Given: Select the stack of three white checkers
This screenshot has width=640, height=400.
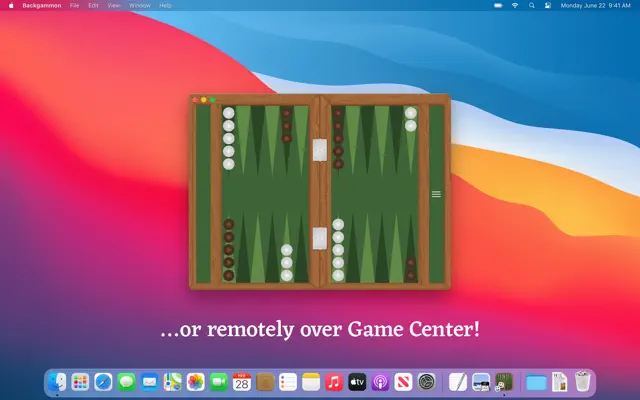Looking at the screenshot, I should pyautogui.click(x=287, y=262).
